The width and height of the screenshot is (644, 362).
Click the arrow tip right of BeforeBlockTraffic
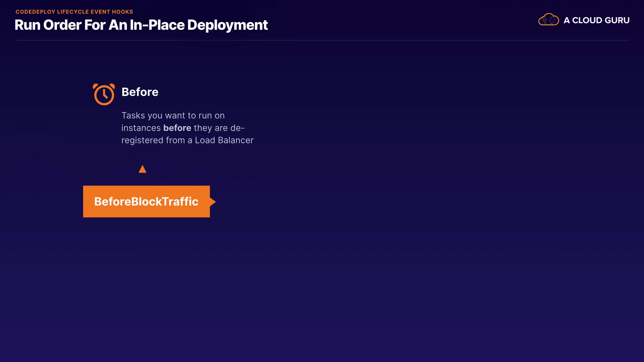coord(213,202)
